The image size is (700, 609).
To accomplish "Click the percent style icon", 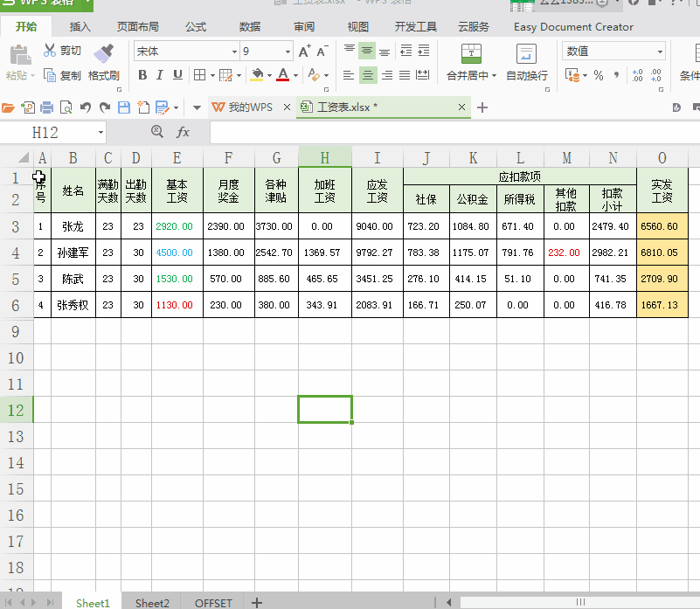I will [599, 76].
